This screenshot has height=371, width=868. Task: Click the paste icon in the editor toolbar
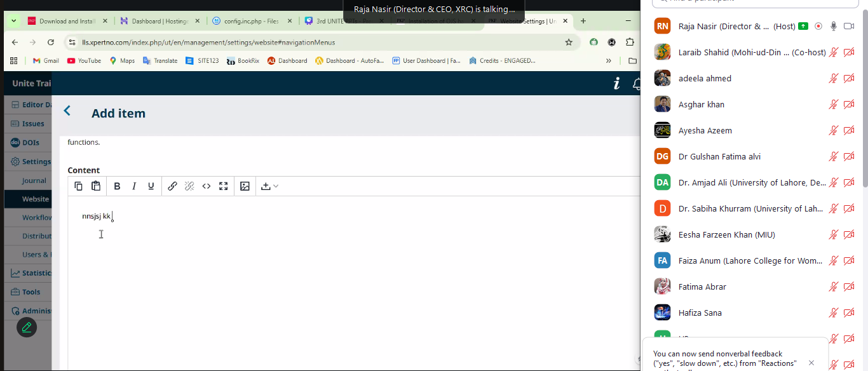[96, 186]
